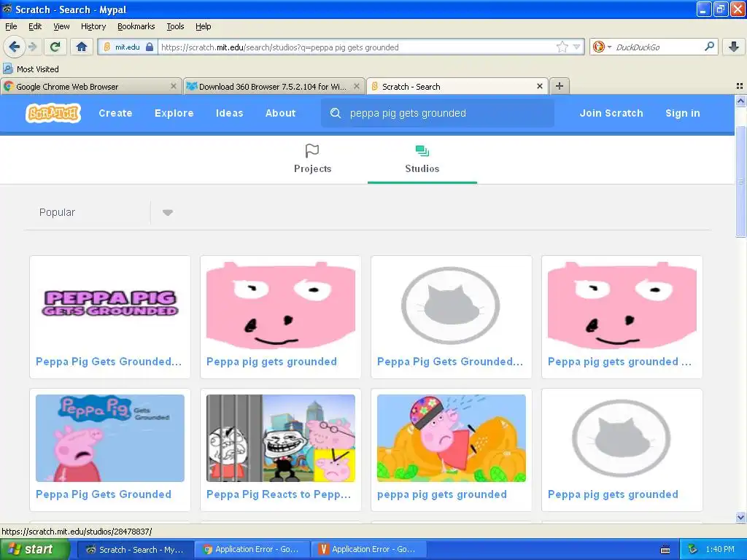Expand the URL history dropdown arrow
The image size is (747, 560).
(576, 47)
